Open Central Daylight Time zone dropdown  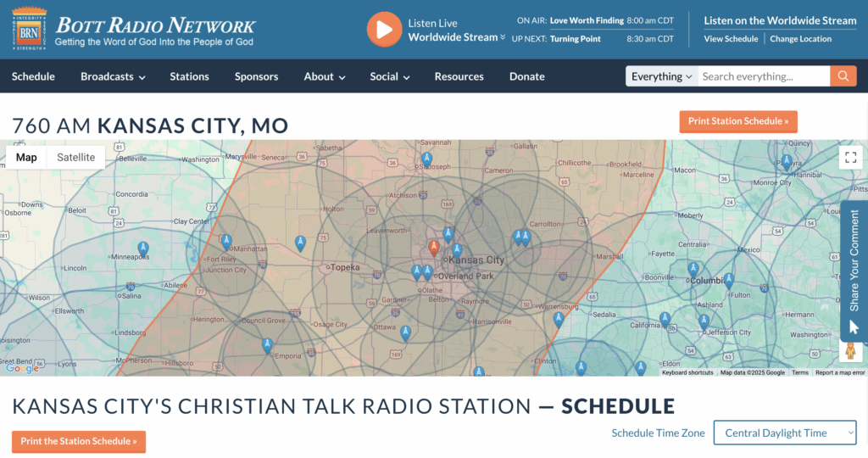pyautogui.click(x=785, y=433)
